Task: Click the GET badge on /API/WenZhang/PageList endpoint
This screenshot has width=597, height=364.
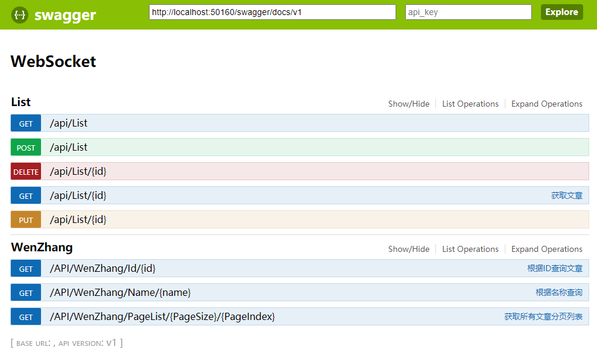Action: [25, 316]
